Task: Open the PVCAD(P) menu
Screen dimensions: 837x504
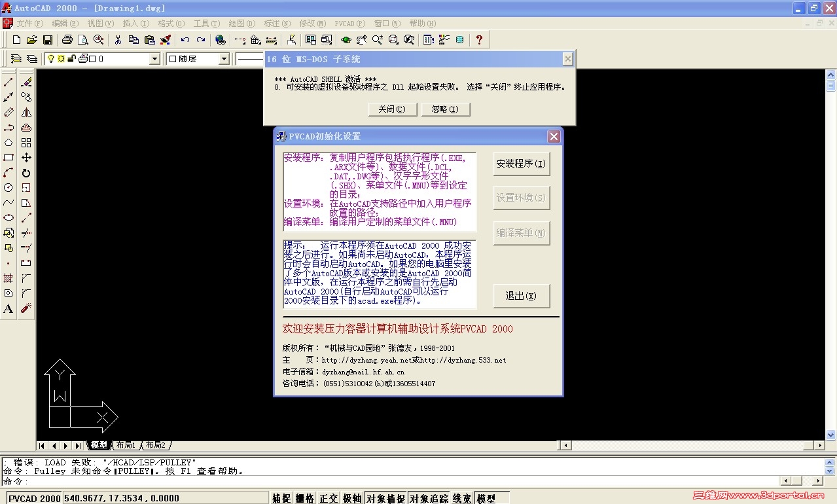Action: click(350, 24)
